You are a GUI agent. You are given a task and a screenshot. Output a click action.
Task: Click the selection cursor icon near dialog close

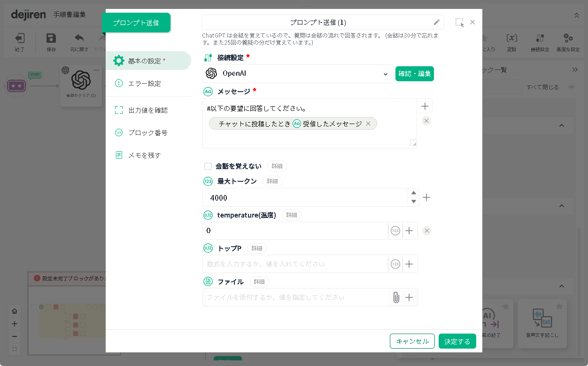click(459, 23)
